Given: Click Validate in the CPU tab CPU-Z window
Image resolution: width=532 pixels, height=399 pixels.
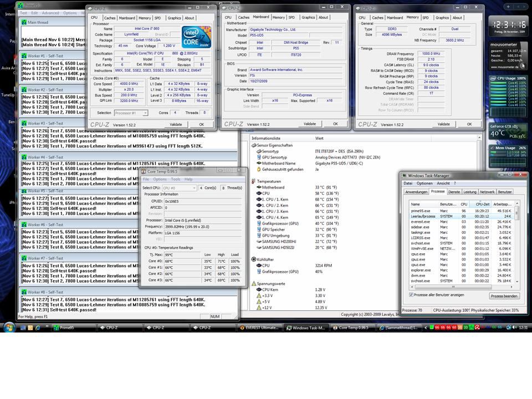Looking at the screenshot, I should point(176,125).
